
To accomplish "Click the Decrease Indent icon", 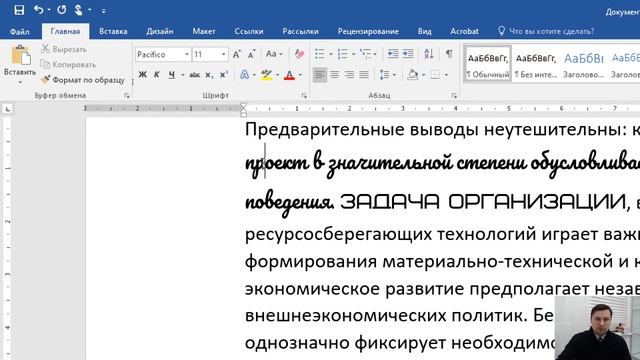I will pos(393,54).
